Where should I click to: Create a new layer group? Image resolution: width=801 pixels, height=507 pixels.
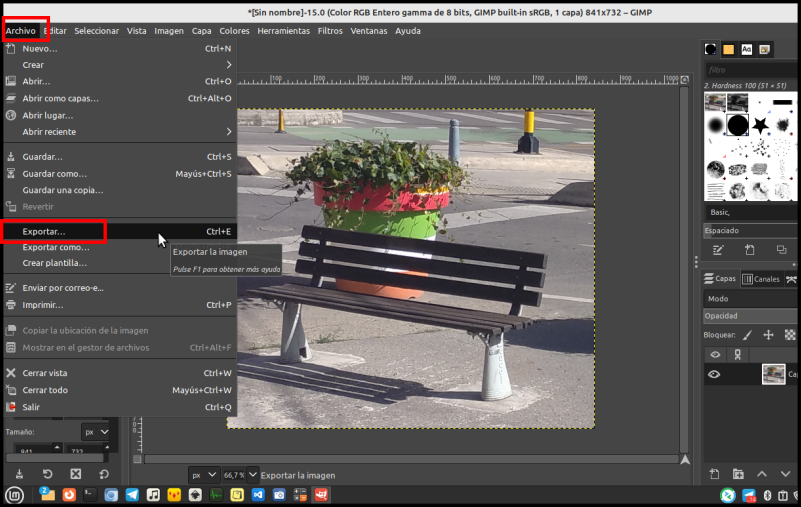738,474
